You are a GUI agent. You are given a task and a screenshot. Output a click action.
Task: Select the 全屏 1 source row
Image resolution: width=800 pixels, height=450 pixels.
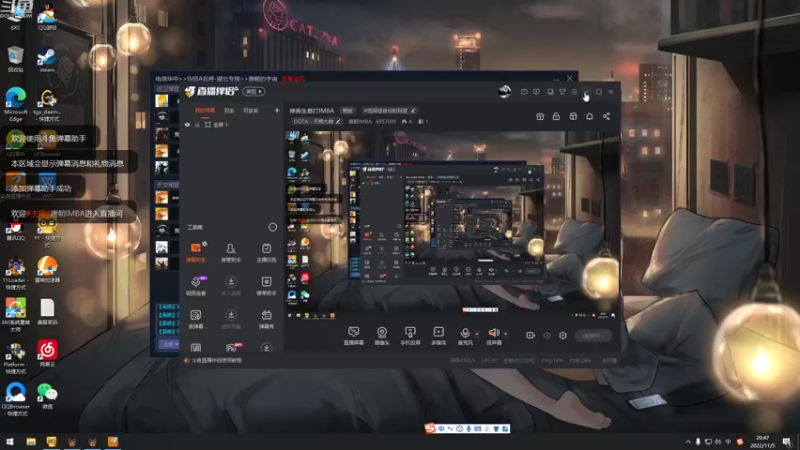tap(232, 124)
